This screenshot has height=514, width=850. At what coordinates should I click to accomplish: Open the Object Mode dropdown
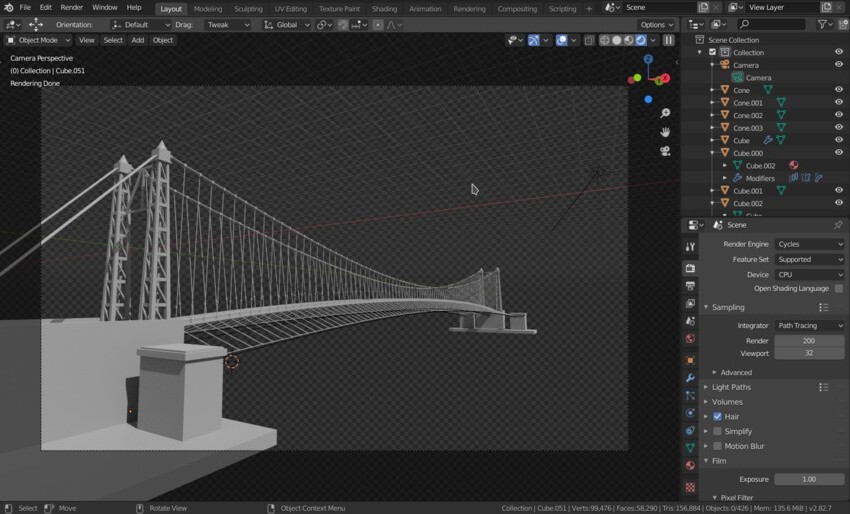click(x=38, y=40)
